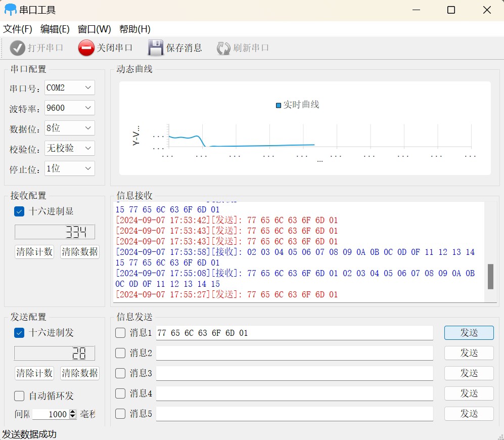Viewport: 504px width, 440px height.
Task: Increase the interval spinner up arrow
Action: click(73, 412)
